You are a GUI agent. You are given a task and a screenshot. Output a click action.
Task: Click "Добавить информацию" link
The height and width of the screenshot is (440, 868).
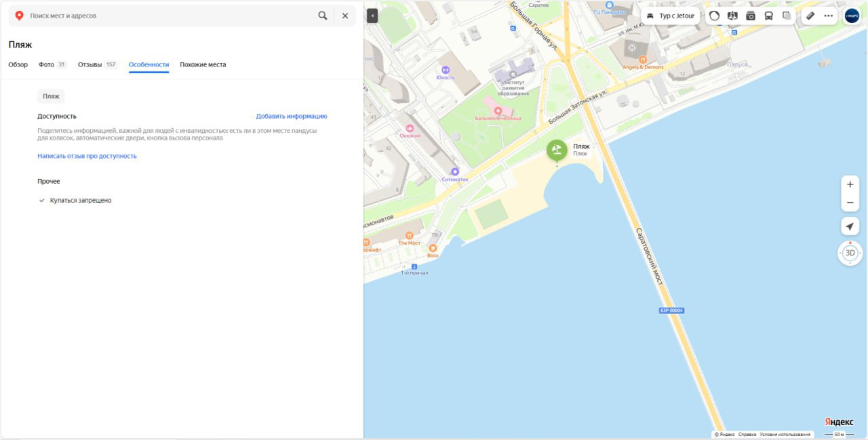pyautogui.click(x=292, y=116)
